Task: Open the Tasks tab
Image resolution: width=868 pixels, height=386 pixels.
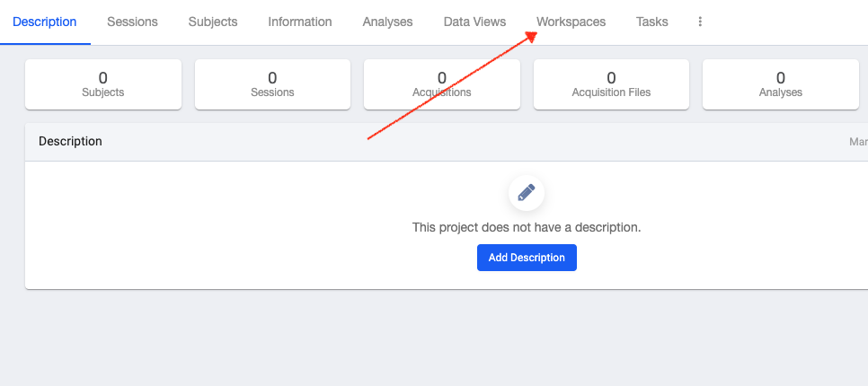Action: point(651,22)
